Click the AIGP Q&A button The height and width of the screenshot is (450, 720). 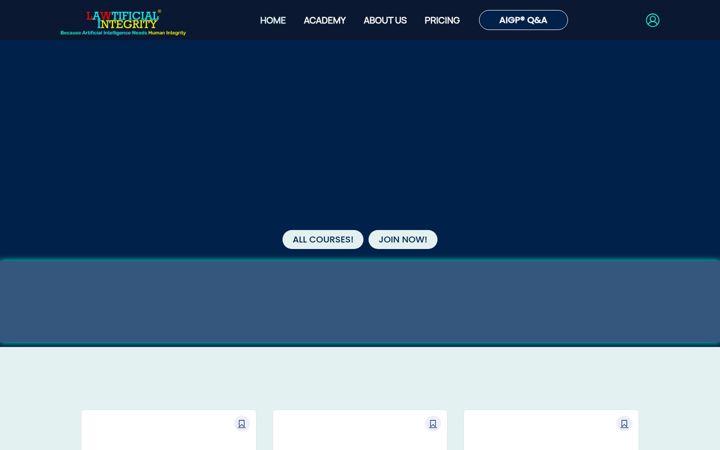pyautogui.click(x=523, y=20)
